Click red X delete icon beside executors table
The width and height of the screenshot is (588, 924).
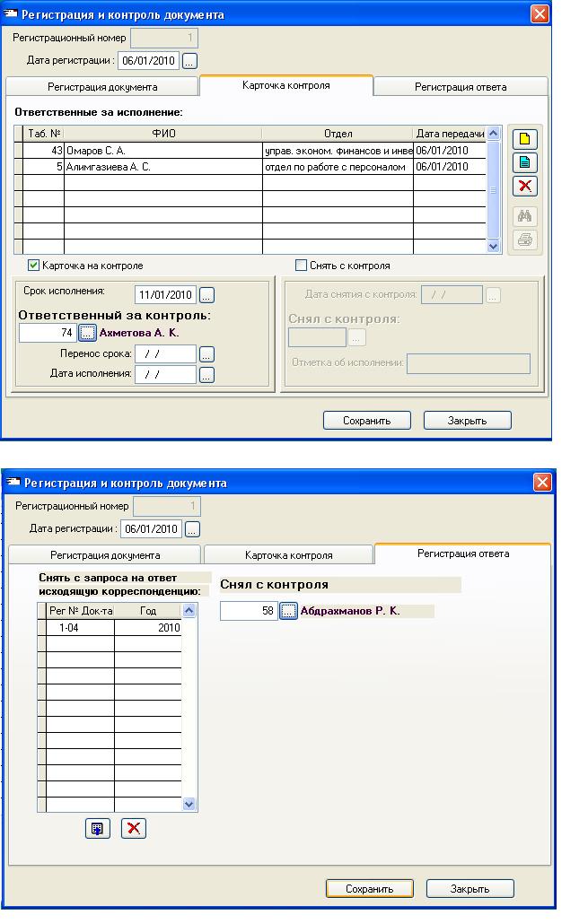pos(524,187)
